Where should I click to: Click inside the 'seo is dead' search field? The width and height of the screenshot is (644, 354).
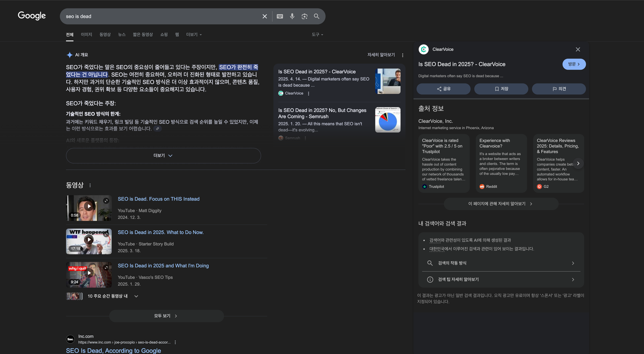161,16
